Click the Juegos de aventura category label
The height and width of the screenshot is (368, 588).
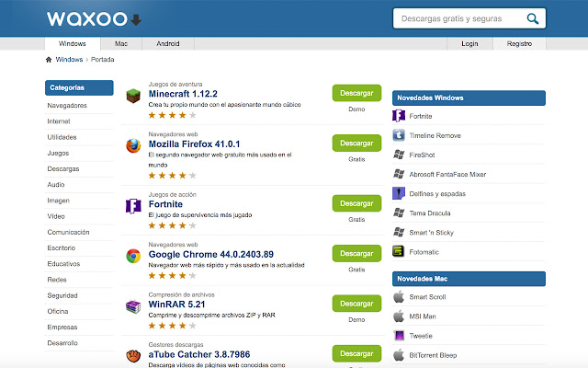[175, 84]
